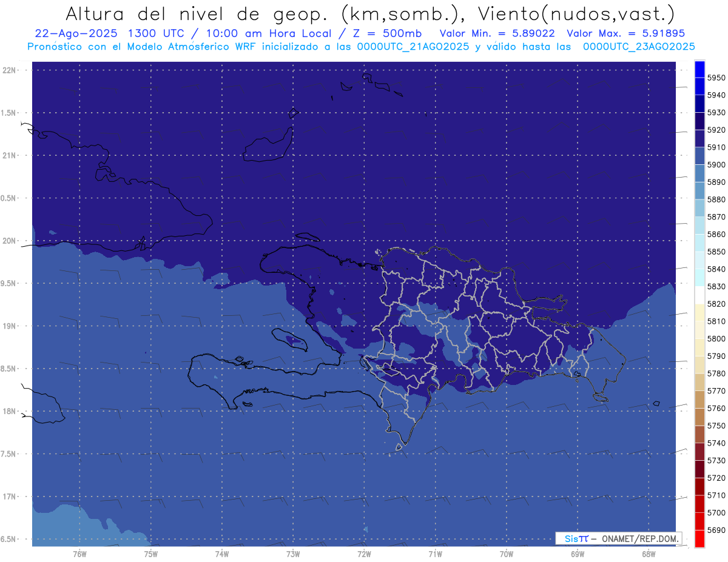Click the colorbar label '5800'
The image size is (728, 562).
pyautogui.click(x=716, y=339)
